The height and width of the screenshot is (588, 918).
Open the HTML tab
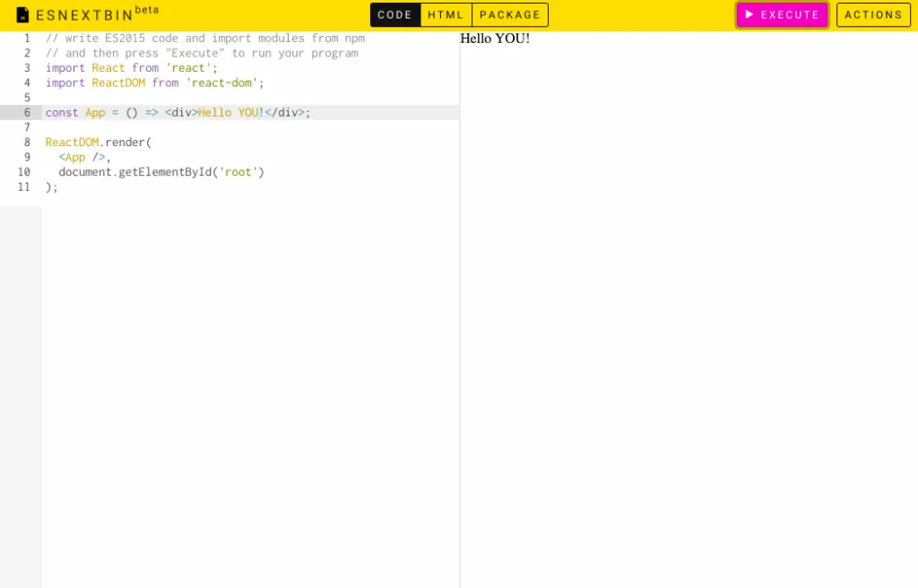446,15
